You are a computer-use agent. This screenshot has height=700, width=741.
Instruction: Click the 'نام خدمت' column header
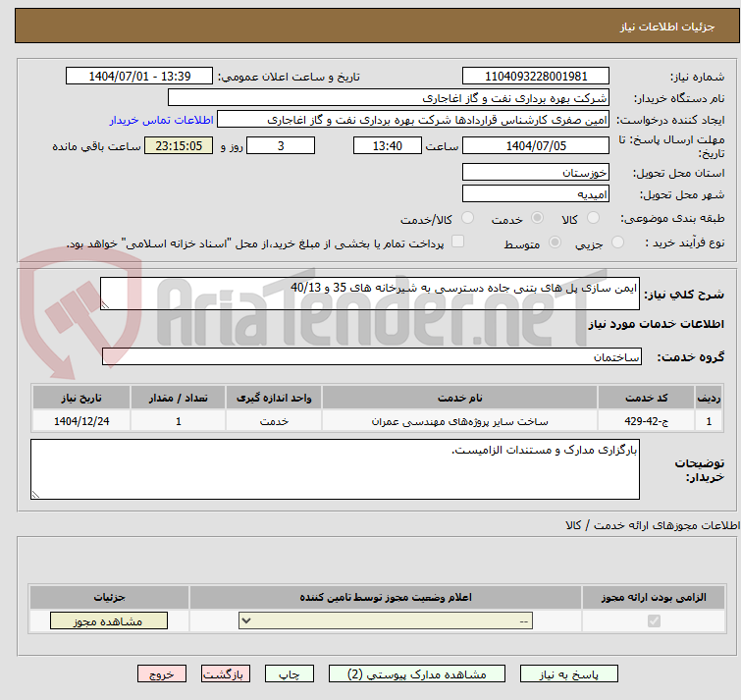(x=459, y=397)
